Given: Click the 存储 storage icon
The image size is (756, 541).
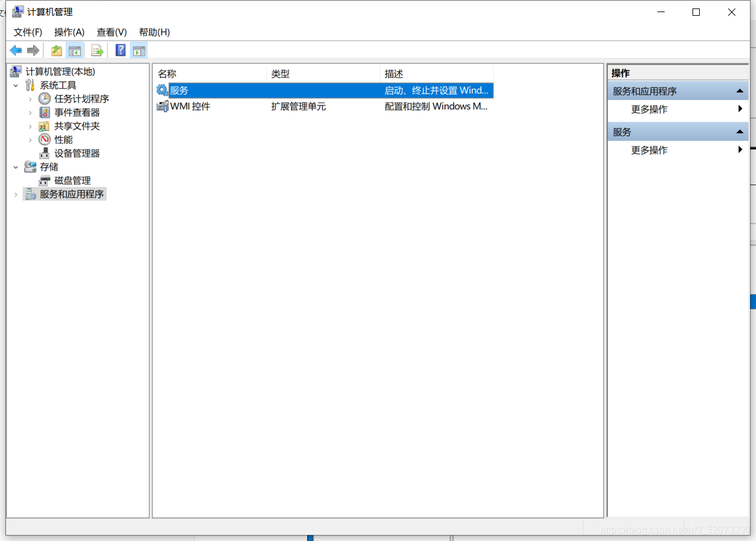Looking at the screenshot, I should (30, 166).
